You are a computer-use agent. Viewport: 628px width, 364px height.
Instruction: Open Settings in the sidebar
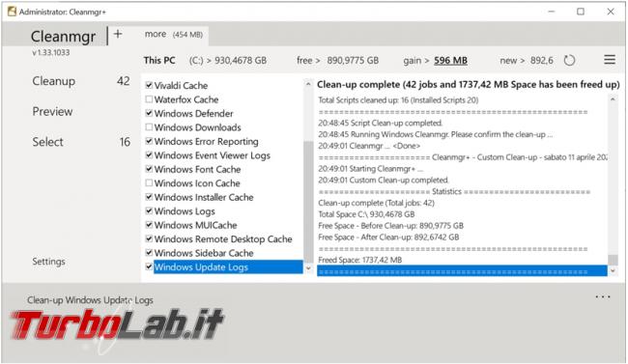[48, 262]
